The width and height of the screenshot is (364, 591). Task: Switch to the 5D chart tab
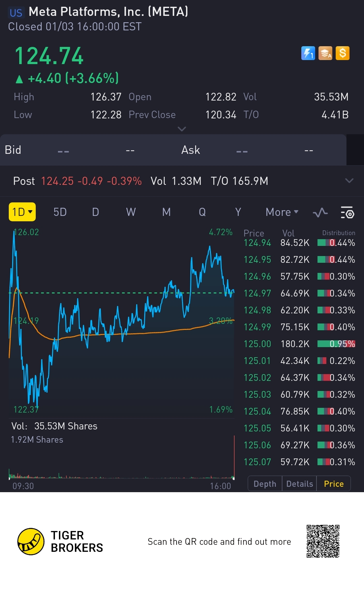tap(60, 212)
